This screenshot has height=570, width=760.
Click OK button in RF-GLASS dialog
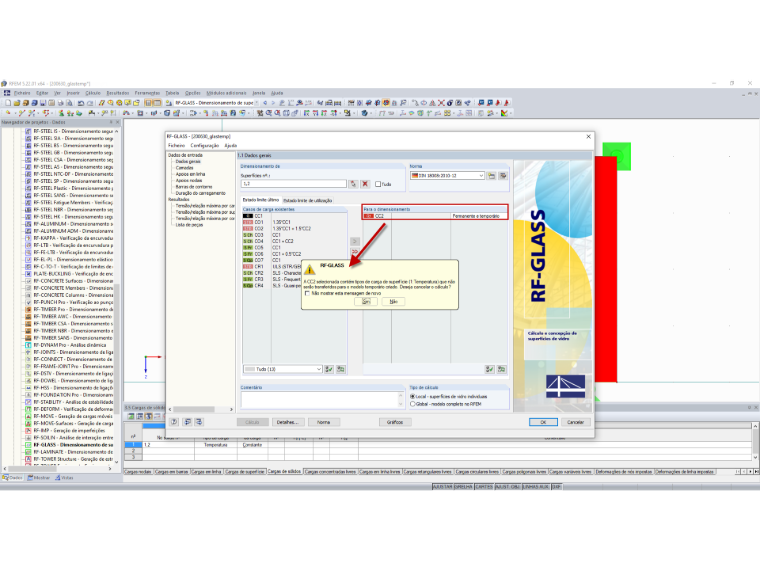coord(543,422)
